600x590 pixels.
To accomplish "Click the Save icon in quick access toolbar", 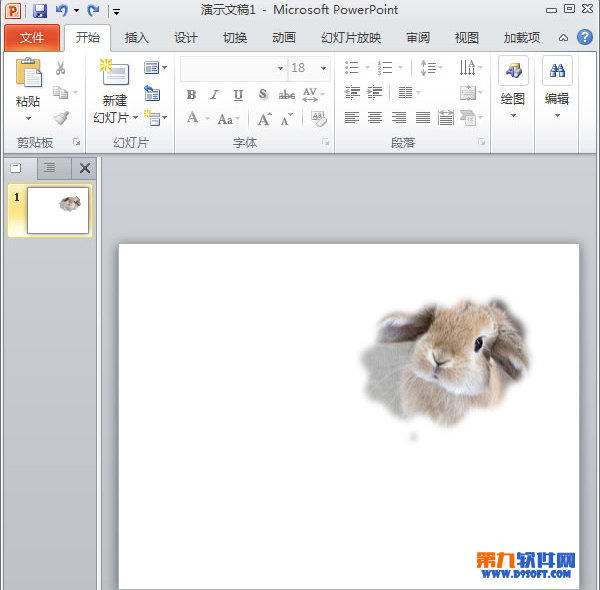I will click(40, 10).
